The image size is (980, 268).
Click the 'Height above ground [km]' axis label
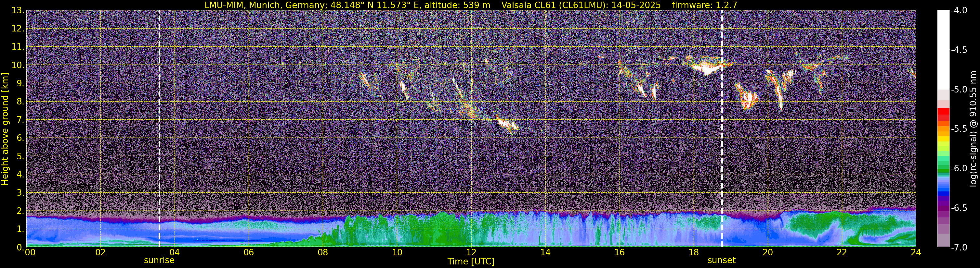(5, 129)
